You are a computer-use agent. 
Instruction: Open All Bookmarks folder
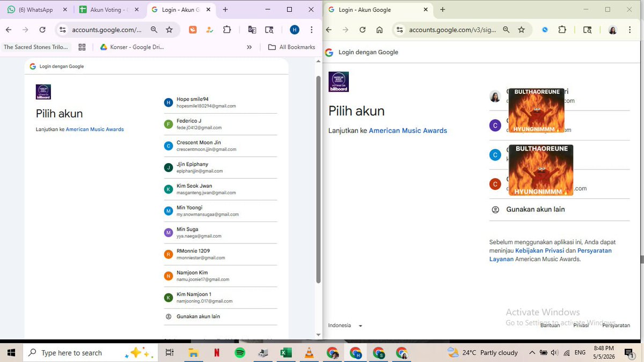[x=291, y=47]
